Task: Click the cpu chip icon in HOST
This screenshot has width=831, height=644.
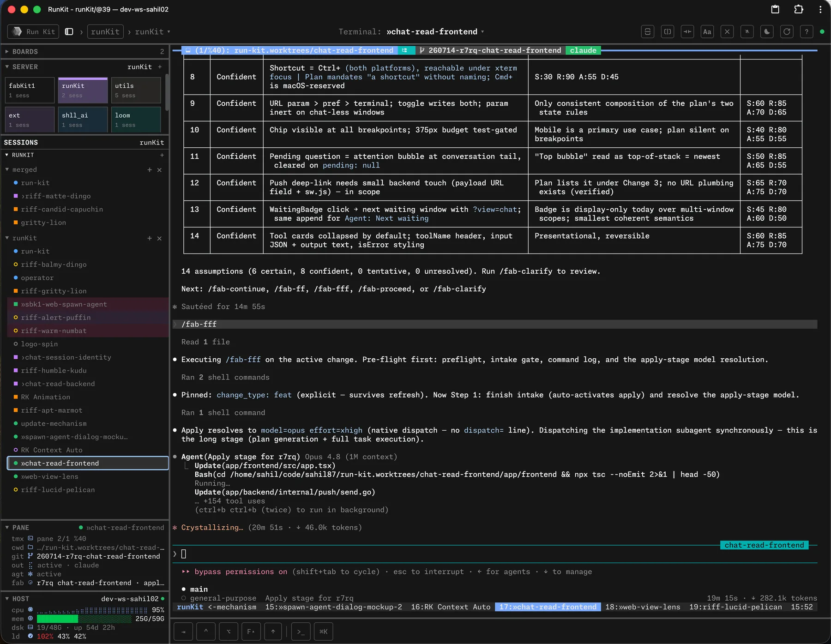Action: click(30, 610)
